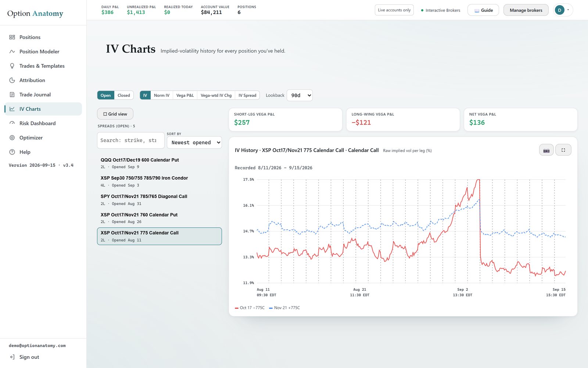This screenshot has height=368, width=588.
Task: Open Help from the sidebar
Action: pos(43,152)
